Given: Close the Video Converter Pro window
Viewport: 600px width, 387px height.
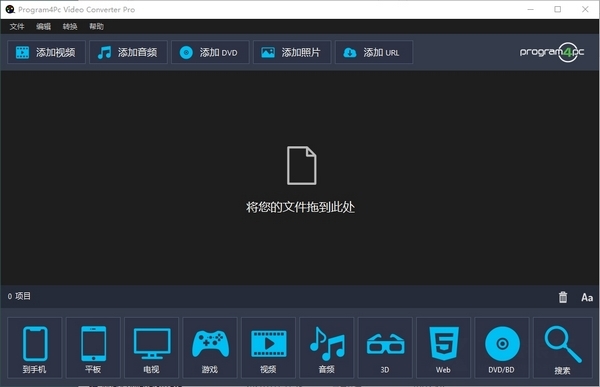Looking at the screenshot, I should pos(585,9).
